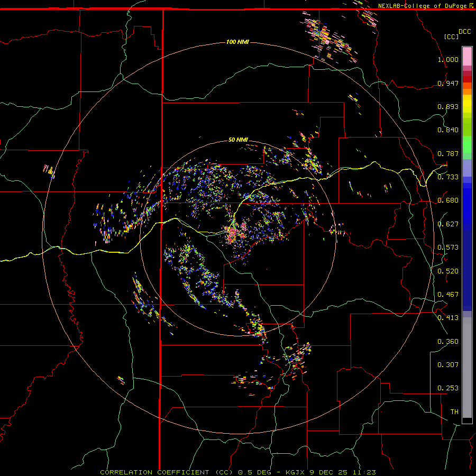This screenshot has height=476, width=476.
Task: Click the 50 NMI range ring label
Action: pos(238,140)
